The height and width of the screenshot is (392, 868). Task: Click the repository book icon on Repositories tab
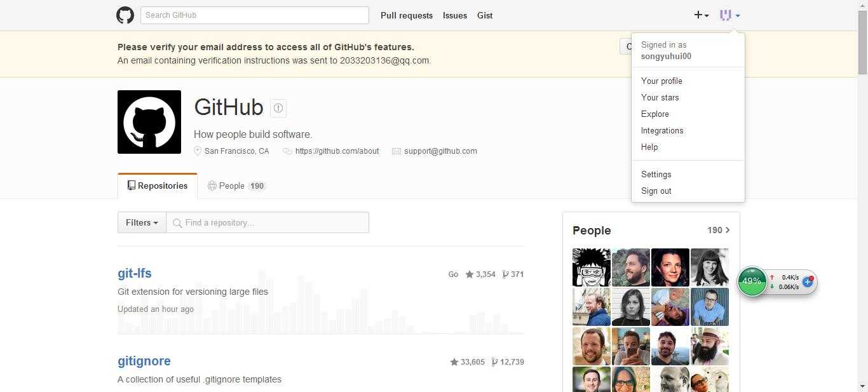(x=131, y=186)
